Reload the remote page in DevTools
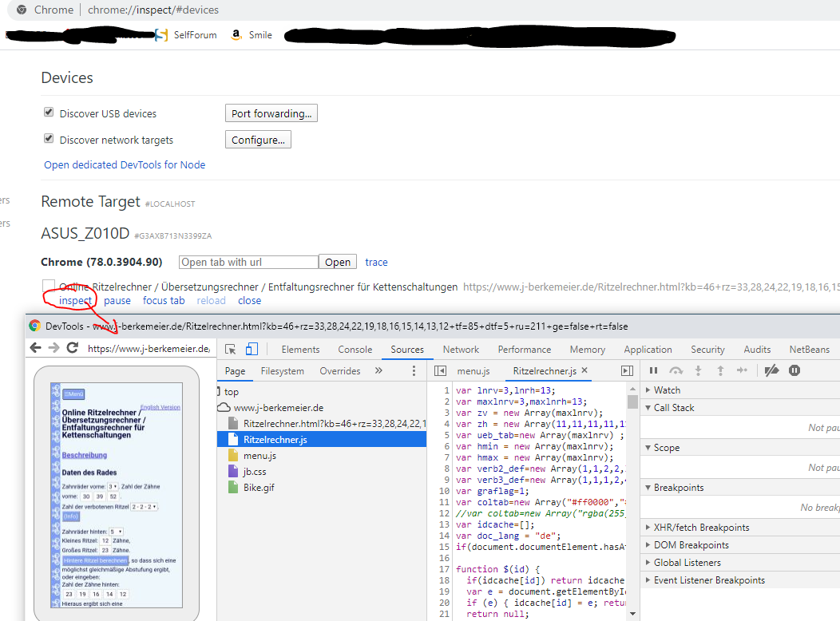This screenshot has width=840, height=621. click(73, 348)
